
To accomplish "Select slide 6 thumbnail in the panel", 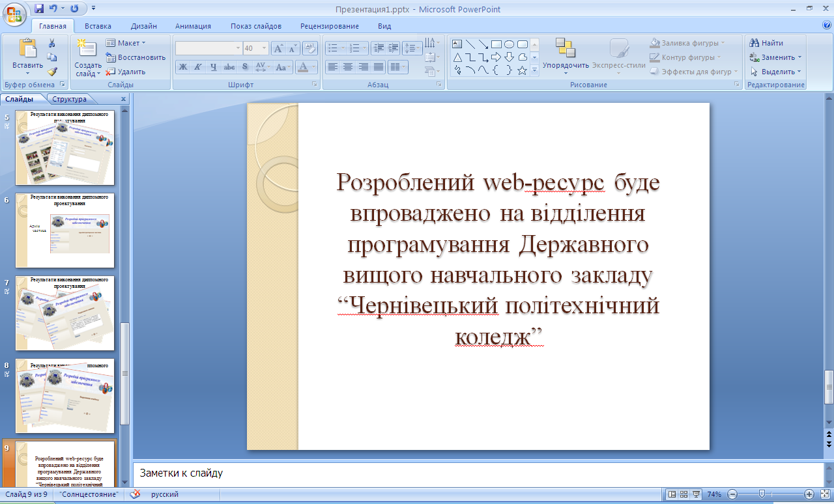I will pos(65,230).
